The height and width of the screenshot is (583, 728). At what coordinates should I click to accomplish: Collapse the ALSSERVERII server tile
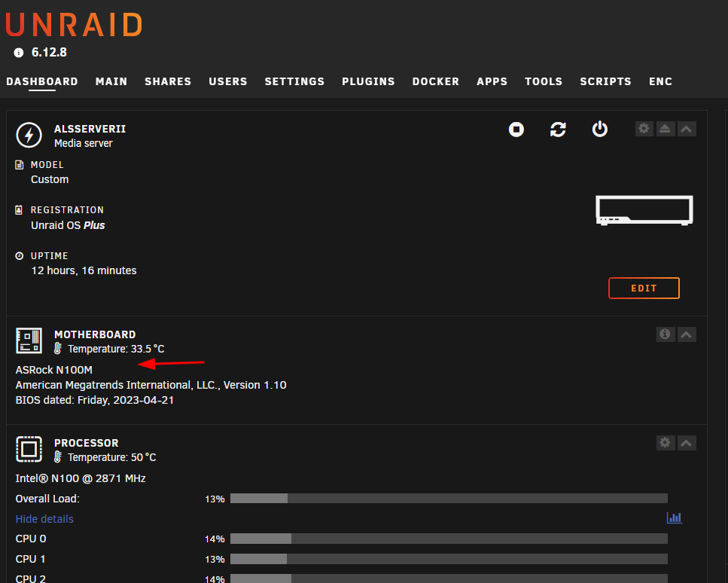coord(686,129)
